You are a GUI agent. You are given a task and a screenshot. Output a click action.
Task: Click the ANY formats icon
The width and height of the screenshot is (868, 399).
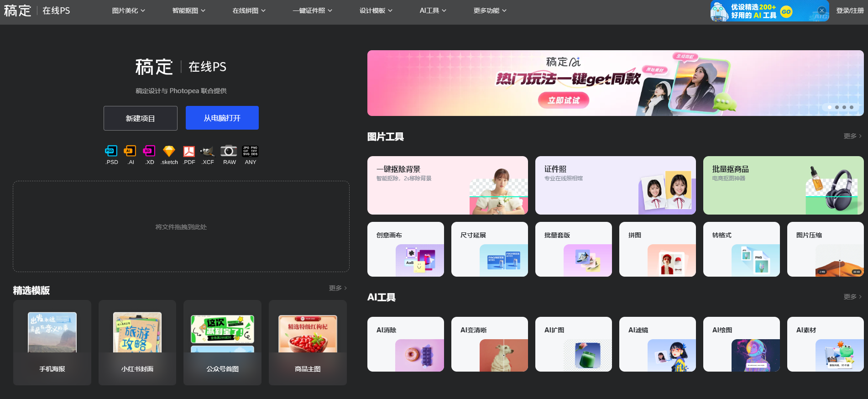click(x=250, y=151)
